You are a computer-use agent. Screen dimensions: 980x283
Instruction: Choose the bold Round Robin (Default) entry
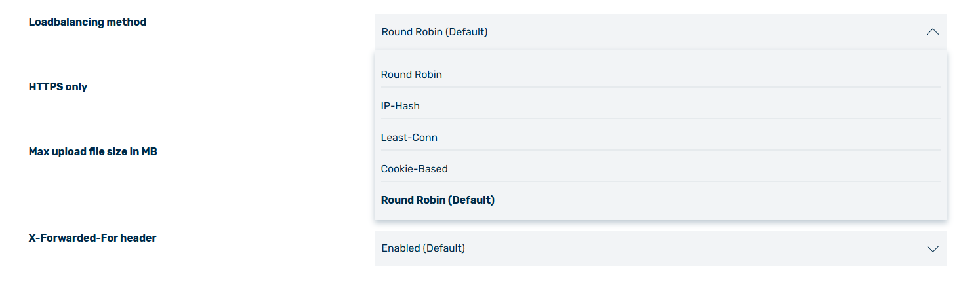coord(438,200)
